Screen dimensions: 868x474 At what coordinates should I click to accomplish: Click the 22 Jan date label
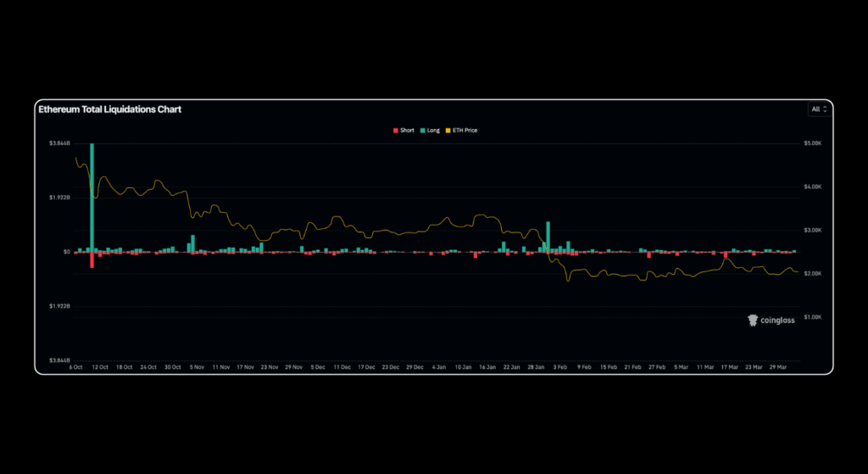point(512,367)
